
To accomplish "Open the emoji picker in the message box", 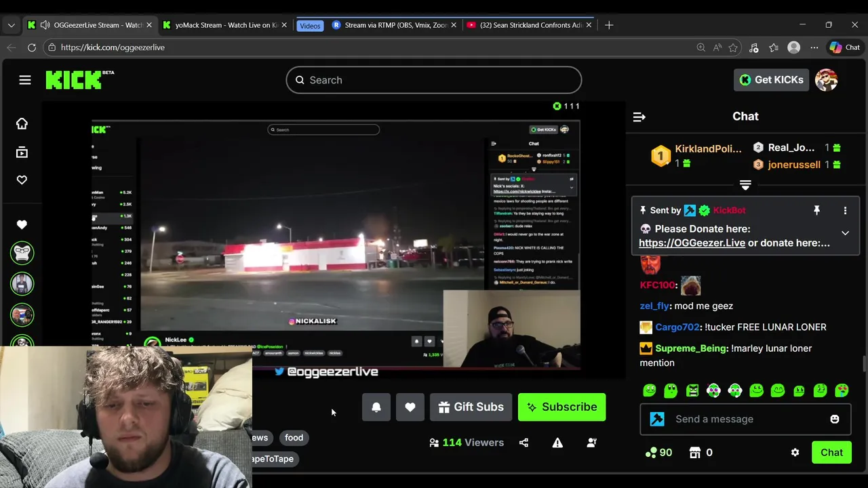I will coord(835,419).
